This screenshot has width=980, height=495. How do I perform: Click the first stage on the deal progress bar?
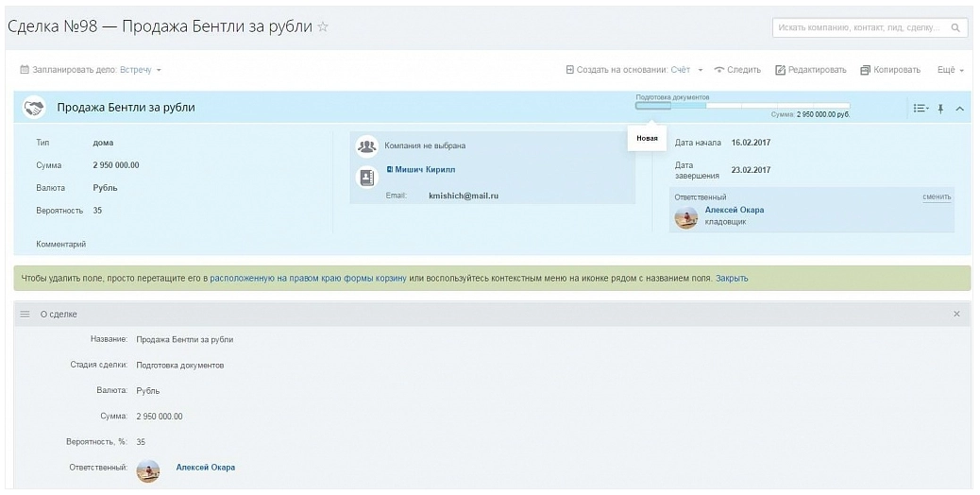pyautogui.click(x=652, y=106)
